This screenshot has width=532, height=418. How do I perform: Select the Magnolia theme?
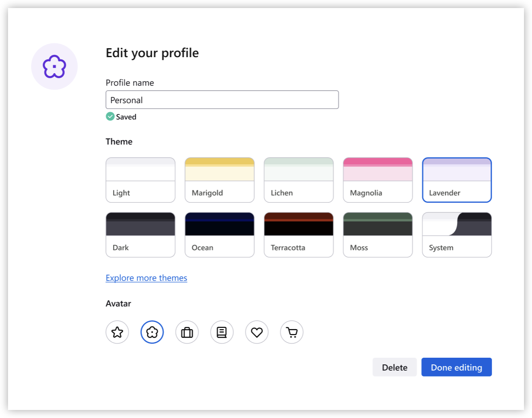378,180
